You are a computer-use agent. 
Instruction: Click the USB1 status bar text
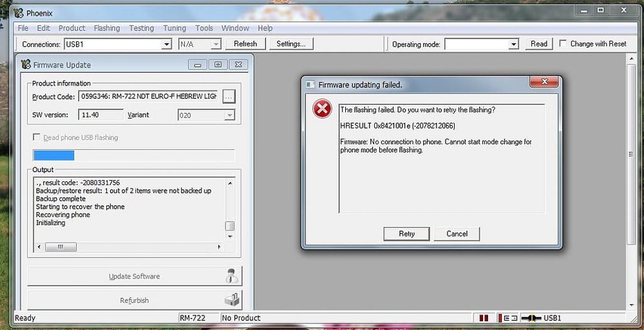coord(553,318)
